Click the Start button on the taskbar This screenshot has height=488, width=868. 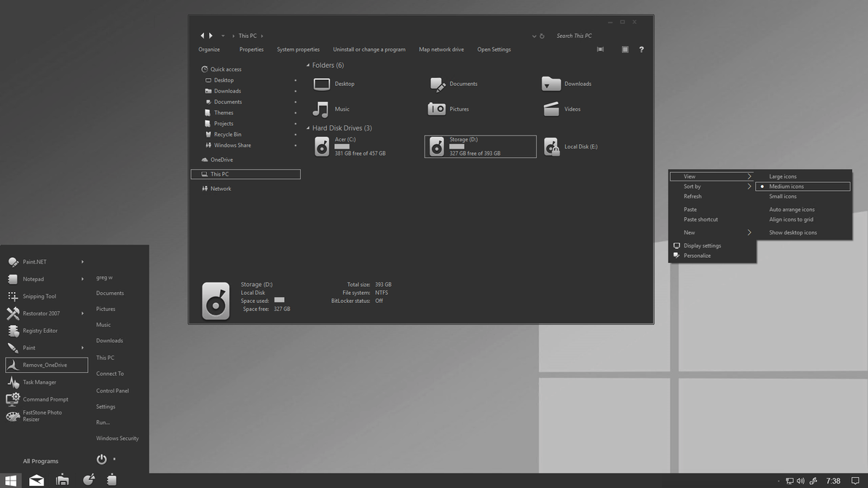point(10,481)
